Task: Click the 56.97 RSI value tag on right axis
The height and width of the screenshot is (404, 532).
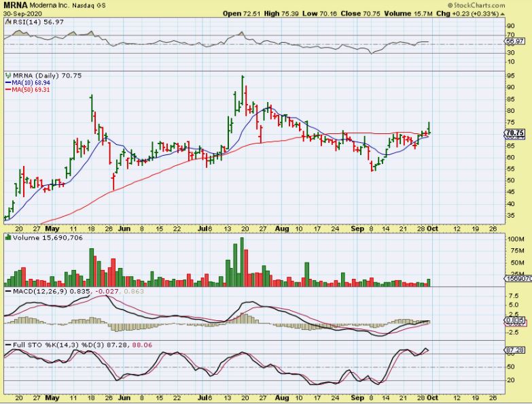Action: click(x=515, y=41)
